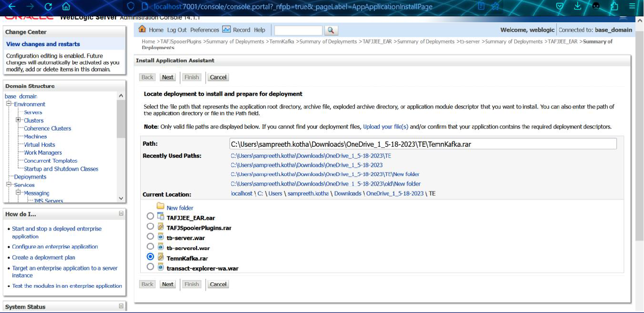This screenshot has height=313, width=644.
Task: Collapse the How do I panel
Action: tap(121, 214)
